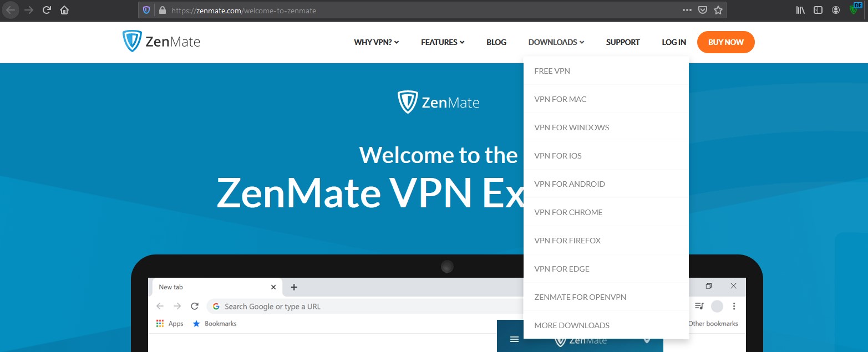Open page actions three-dot menu
This screenshot has width=868, height=352.
[687, 10]
